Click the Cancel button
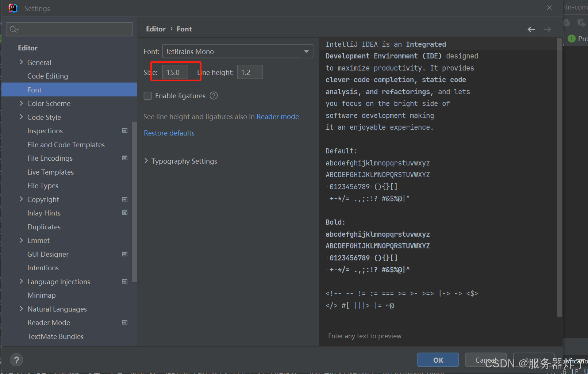Image resolution: width=588 pixels, height=374 pixels. coord(486,360)
